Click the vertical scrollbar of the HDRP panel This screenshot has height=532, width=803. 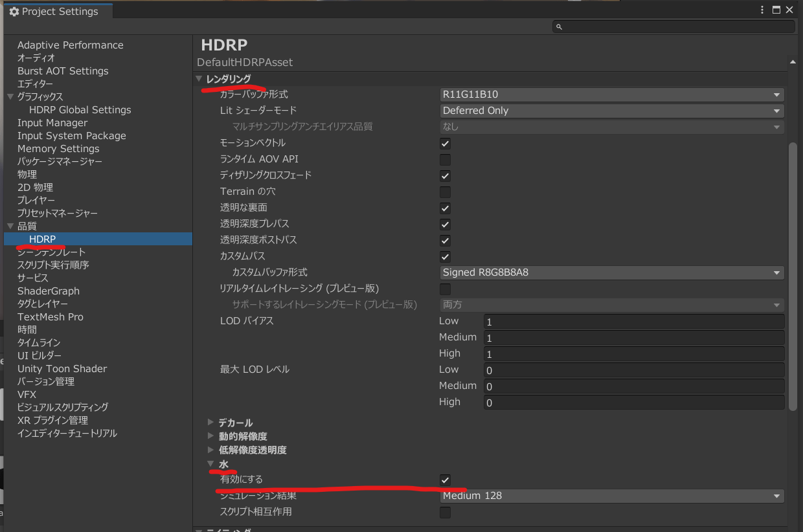(x=793, y=276)
